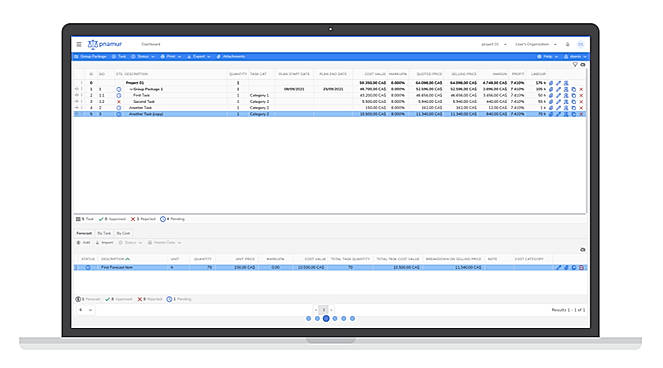Click rejected status X of Second Task
The width and height of the screenshot is (663, 368).
click(x=119, y=102)
